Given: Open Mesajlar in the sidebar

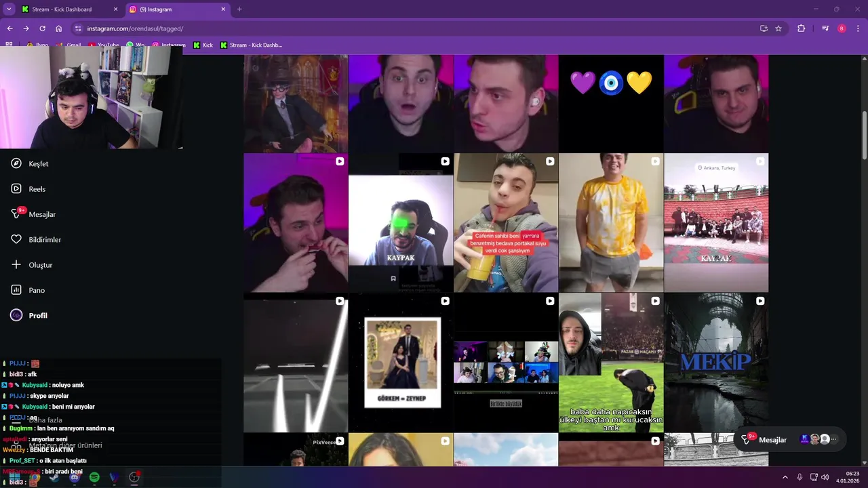Looking at the screenshot, I should [33, 214].
